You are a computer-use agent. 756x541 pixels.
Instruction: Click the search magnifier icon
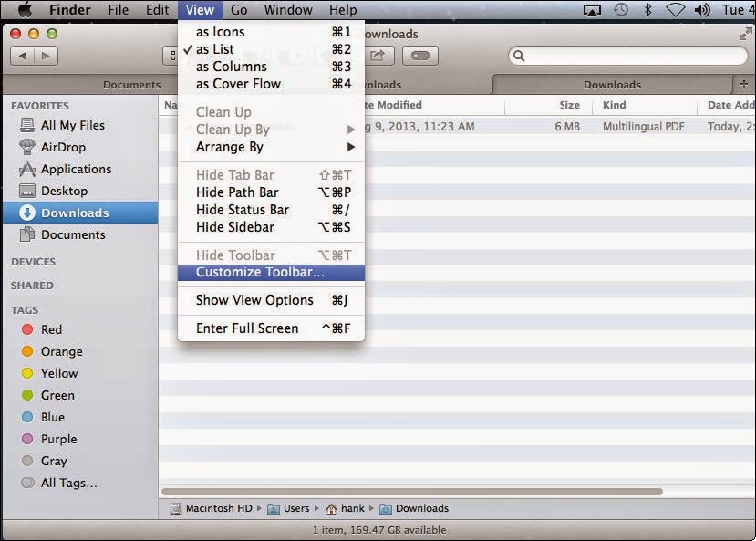pos(519,56)
